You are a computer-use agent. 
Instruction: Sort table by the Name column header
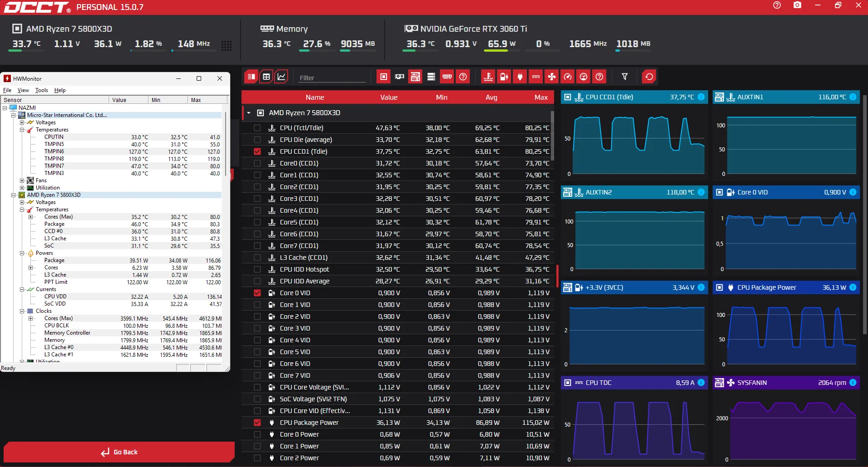coord(315,97)
